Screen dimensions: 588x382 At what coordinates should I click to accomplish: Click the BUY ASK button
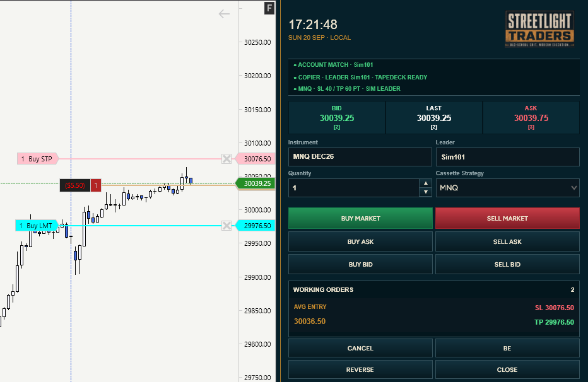[360, 241]
